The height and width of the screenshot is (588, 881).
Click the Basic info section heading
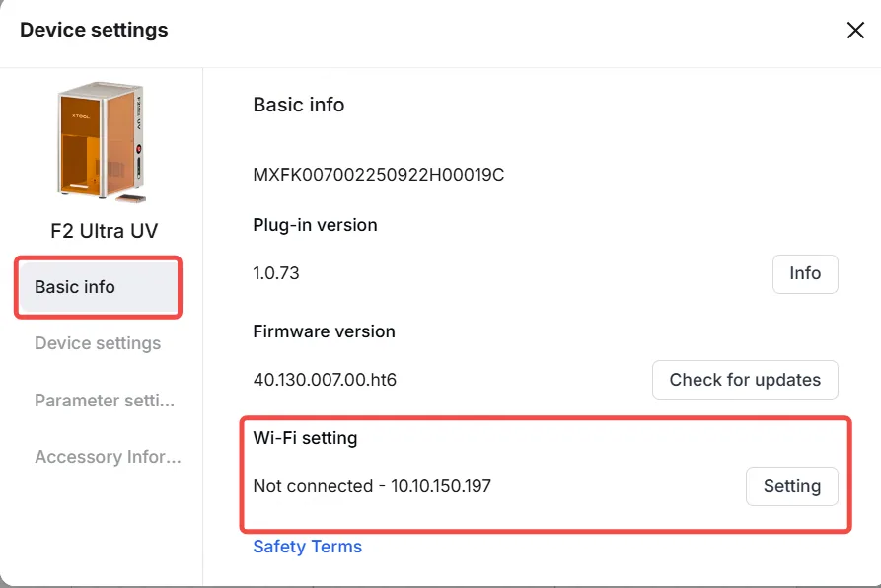point(298,105)
